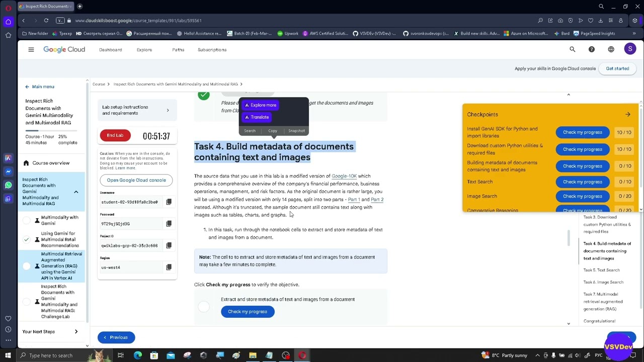Click the tab search magnifier icon

[x=601, y=7]
